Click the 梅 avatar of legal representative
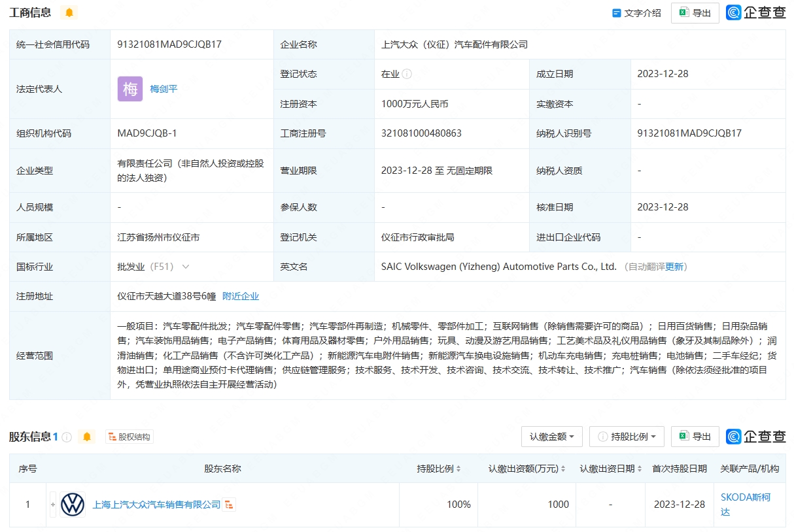The height and width of the screenshot is (532, 794). coord(130,89)
